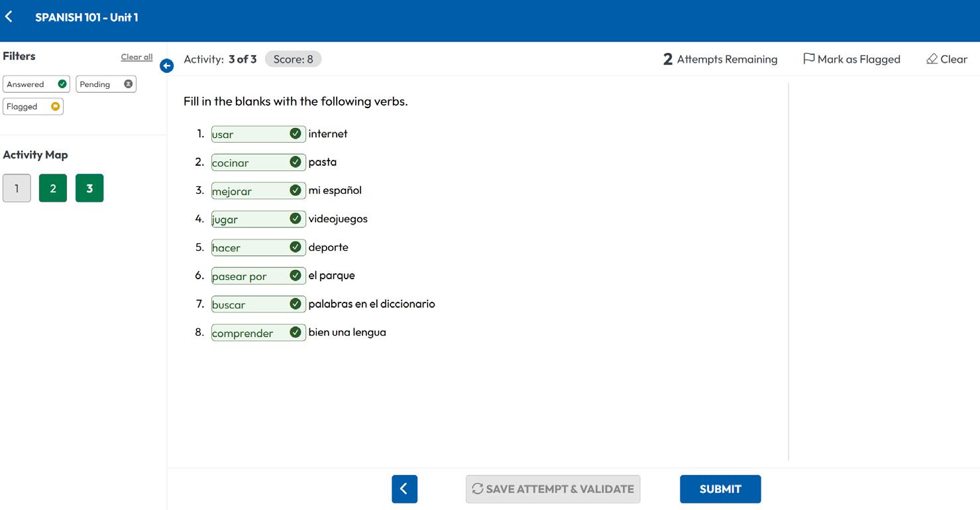
Task: Click the blank field containing cocinar
Action: click(x=248, y=163)
